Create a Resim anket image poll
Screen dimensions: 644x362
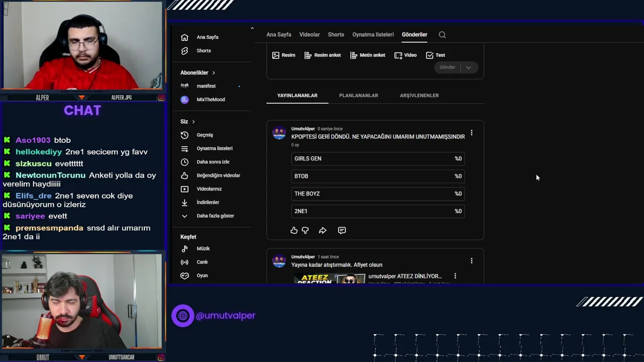(323, 55)
